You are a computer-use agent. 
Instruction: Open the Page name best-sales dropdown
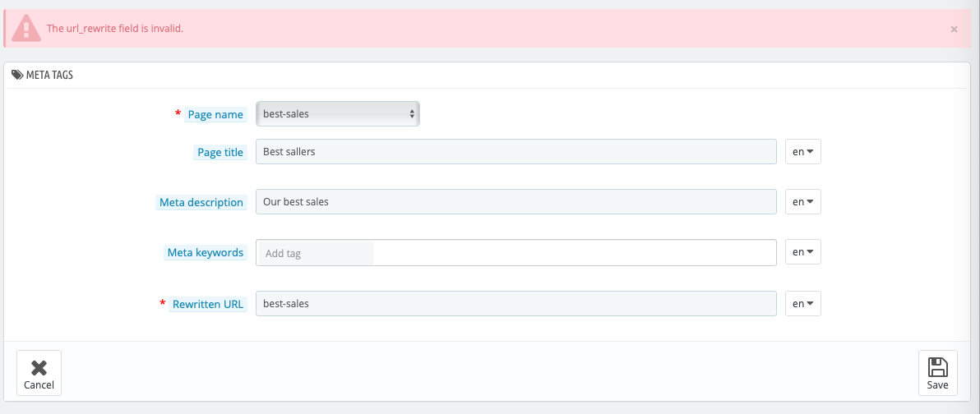338,114
